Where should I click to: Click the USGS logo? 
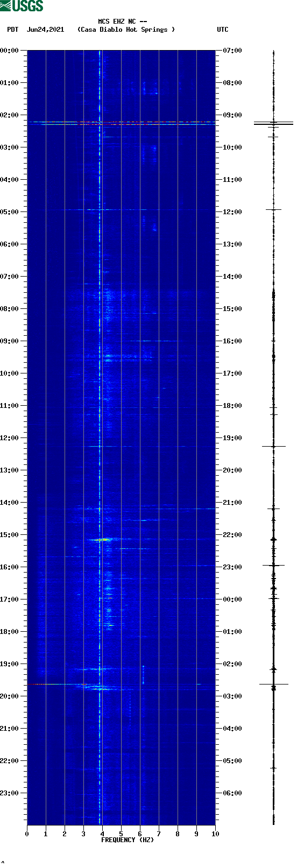click(x=22, y=6)
